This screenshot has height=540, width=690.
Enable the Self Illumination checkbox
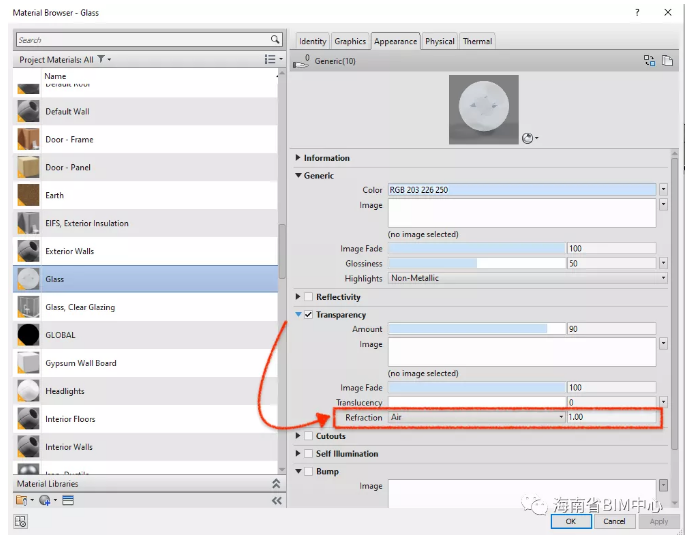click(x=309, y=454)
